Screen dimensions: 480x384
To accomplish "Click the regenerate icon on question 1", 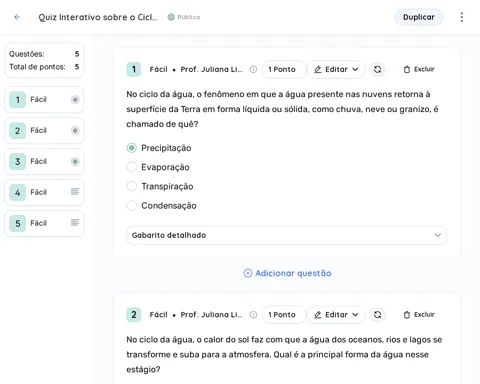I will [x=377, y=69].
